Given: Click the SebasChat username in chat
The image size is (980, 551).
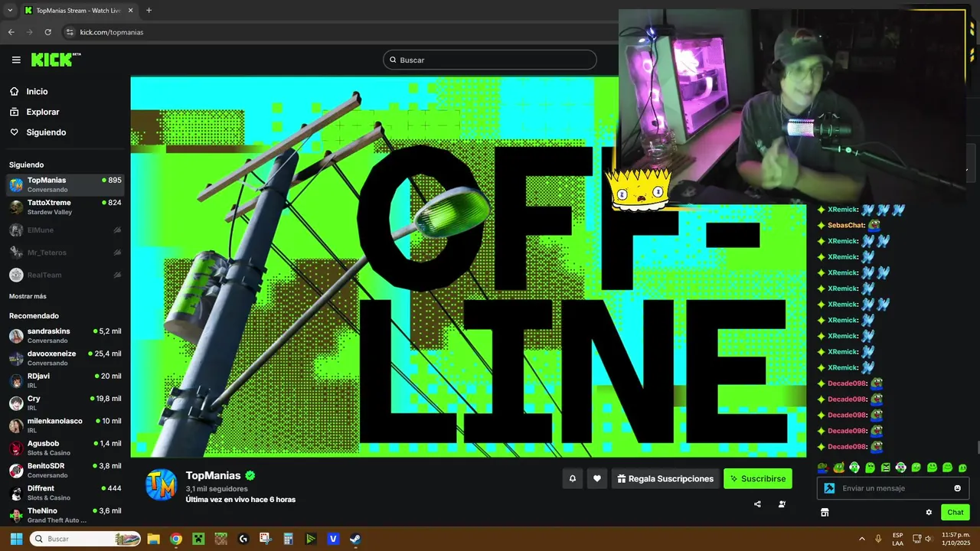Looking at the screenshot, I should (x=845, y=225).
